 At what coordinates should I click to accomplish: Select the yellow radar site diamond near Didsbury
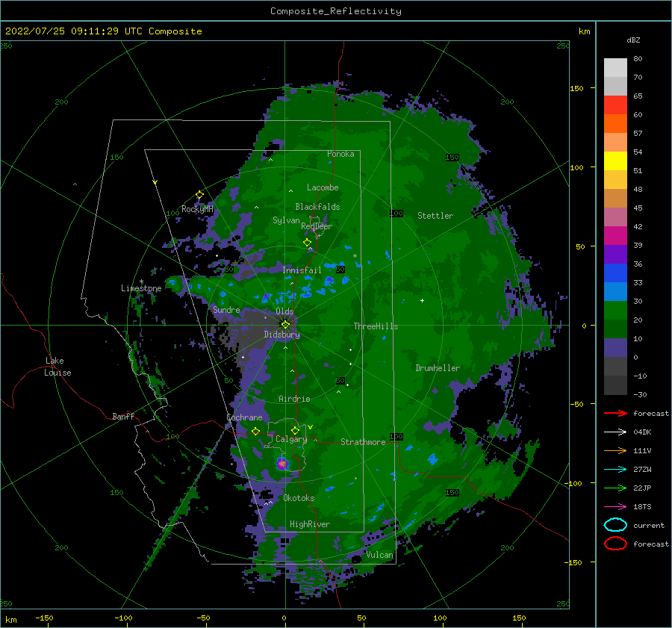tap(285, 325)
